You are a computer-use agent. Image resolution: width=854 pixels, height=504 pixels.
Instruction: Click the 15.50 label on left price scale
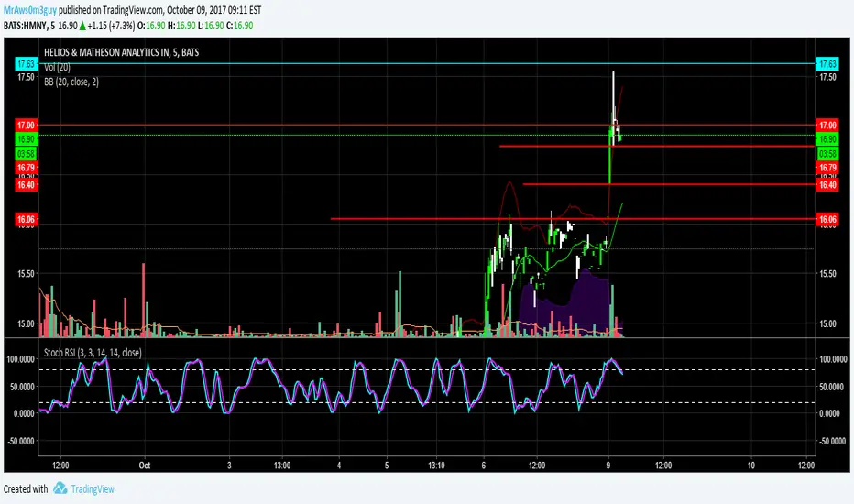click(26, 274)
